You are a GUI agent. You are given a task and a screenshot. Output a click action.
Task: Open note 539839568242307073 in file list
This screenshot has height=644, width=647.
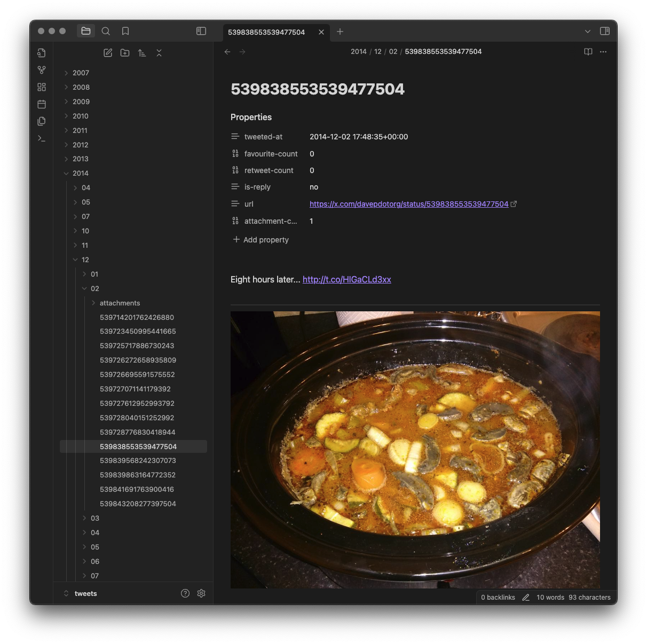(x=138, y=460)
